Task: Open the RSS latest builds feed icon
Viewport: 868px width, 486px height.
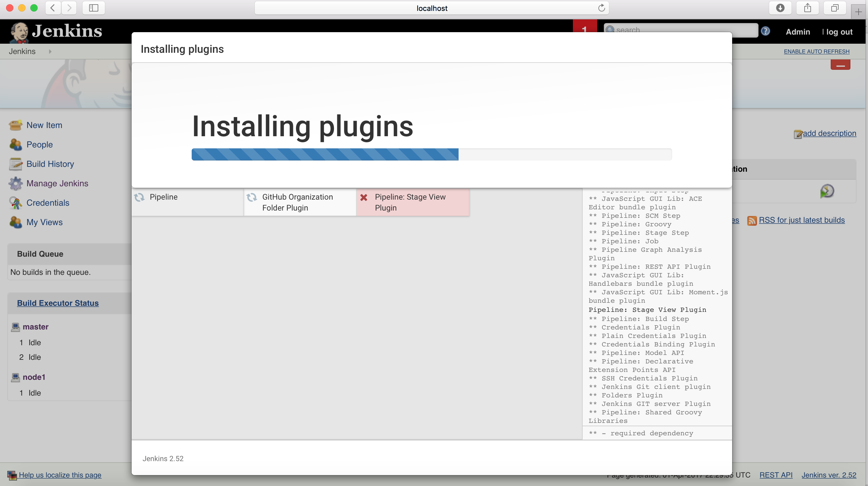Action: [752, 221]
